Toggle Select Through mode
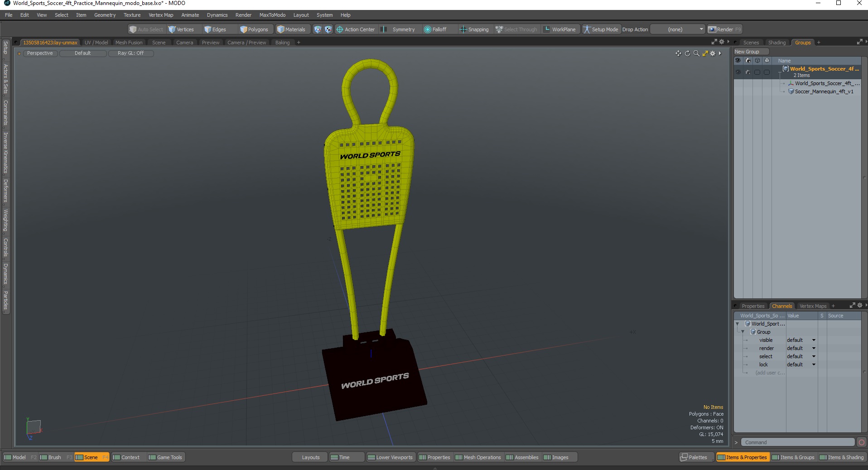Viewport: 868px width, 470px height. (x=516, y=29)
